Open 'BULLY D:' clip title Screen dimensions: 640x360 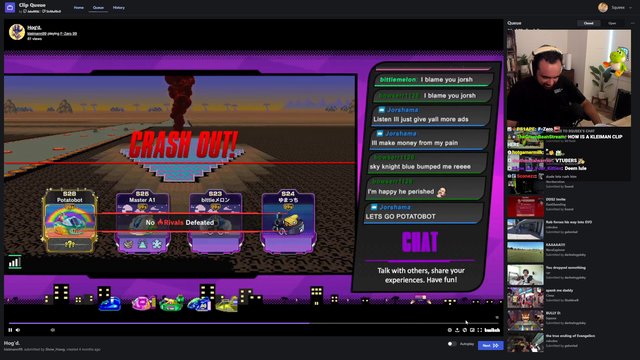pyautogui.click(x=553, y=313)
